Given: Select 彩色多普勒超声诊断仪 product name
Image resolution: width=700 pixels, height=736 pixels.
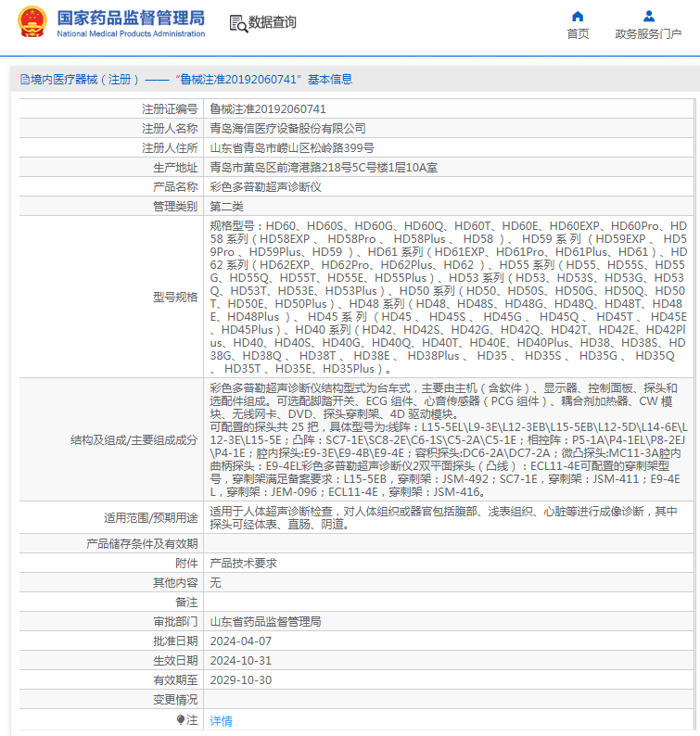Looking at the screenshot, I should [266, 187].
